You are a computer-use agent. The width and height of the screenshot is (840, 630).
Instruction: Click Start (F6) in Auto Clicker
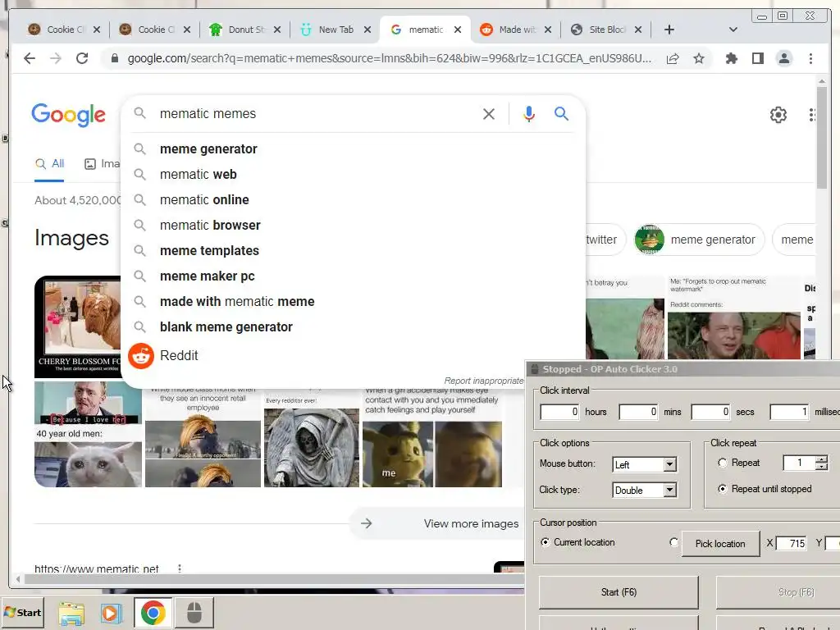pos(619,592)
